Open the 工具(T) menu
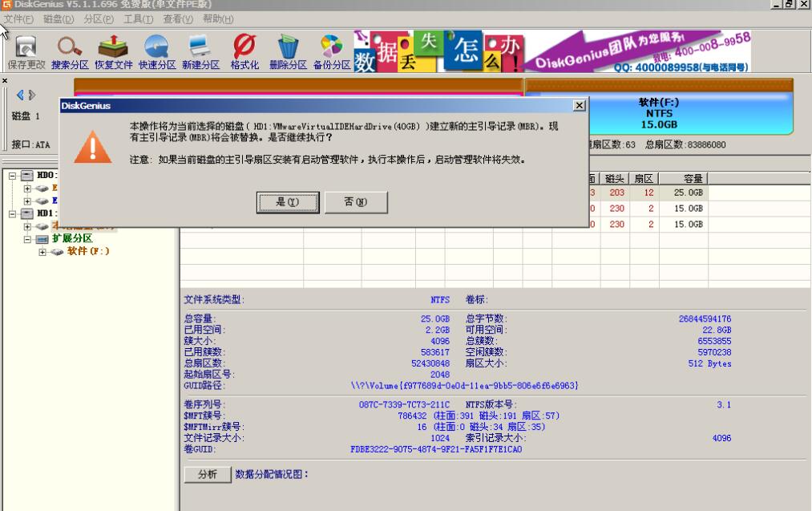812x511 pixels. point(136,19)
